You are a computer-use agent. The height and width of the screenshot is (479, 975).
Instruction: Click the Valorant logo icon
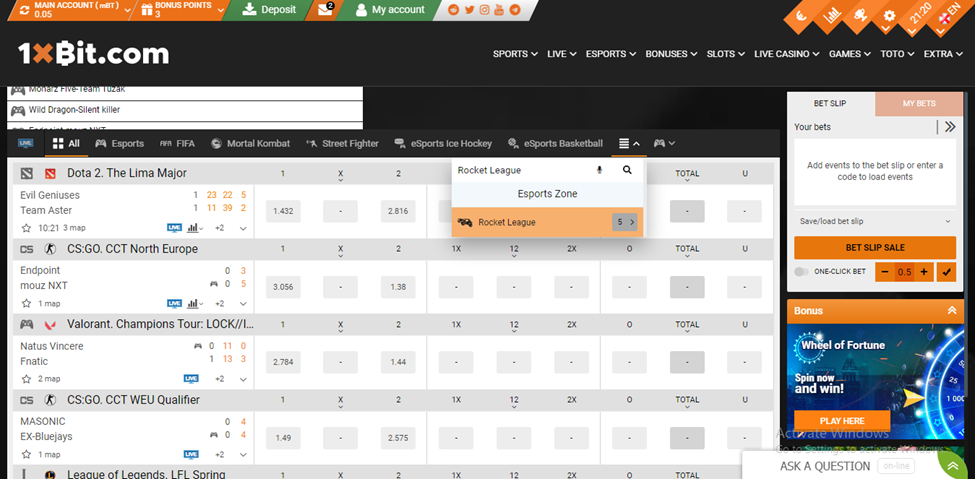(x=50, y=324)
